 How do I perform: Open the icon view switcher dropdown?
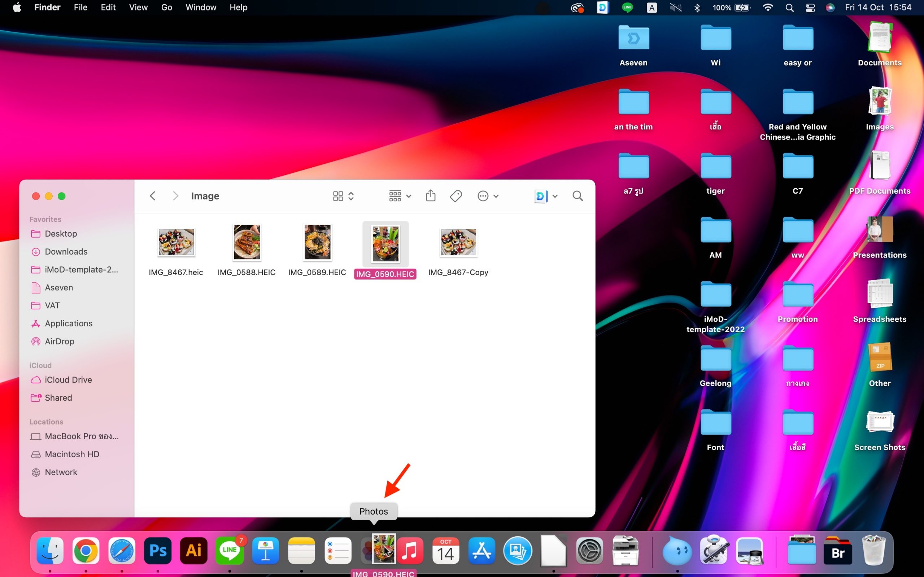coord(343,196)
